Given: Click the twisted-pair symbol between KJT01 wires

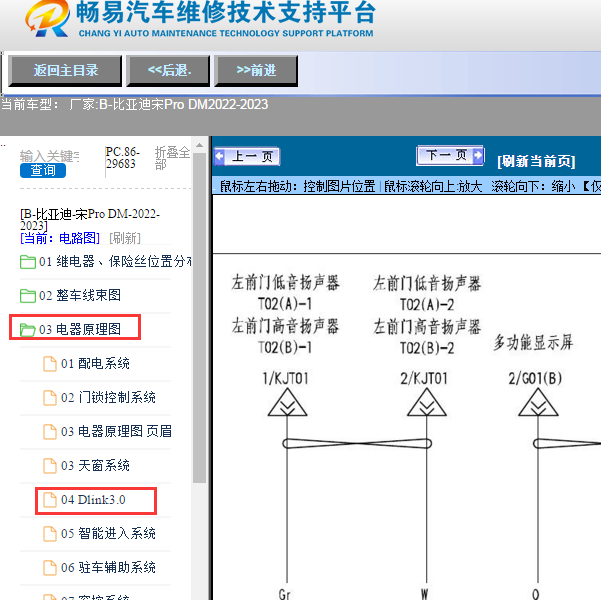Looking at the screenshot, I should coord(357,444).
